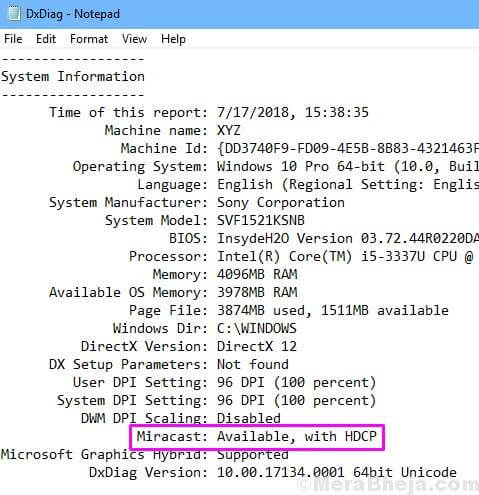Click the BIOS value 'InsydeH2O Version'
Screen dimensions: 479x495
pos(285,239)
